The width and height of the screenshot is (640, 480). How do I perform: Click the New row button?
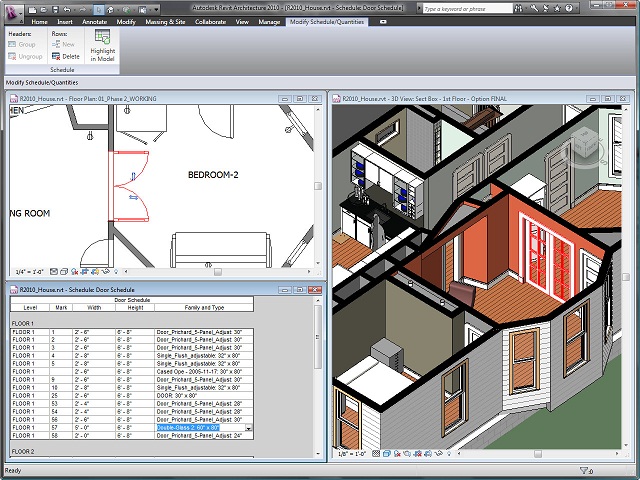point(63,44)
